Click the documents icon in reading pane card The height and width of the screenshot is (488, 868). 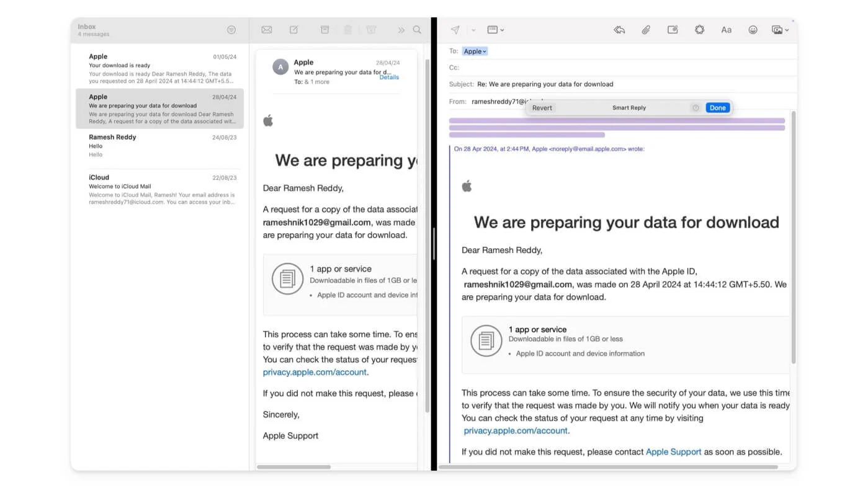click(287, 279)
